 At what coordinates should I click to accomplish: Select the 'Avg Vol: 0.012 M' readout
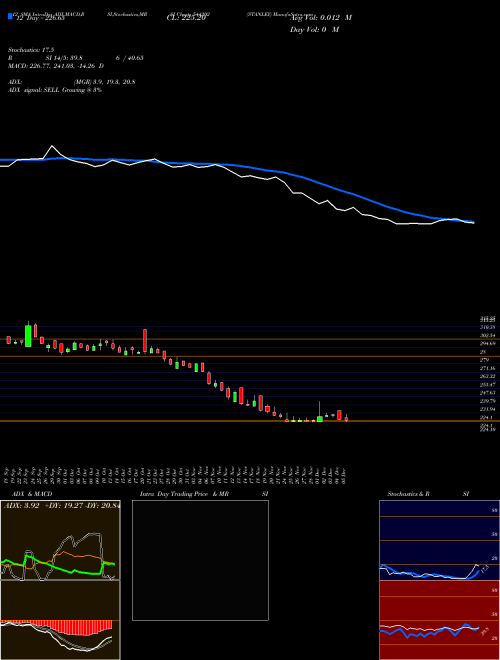[321, 18]
